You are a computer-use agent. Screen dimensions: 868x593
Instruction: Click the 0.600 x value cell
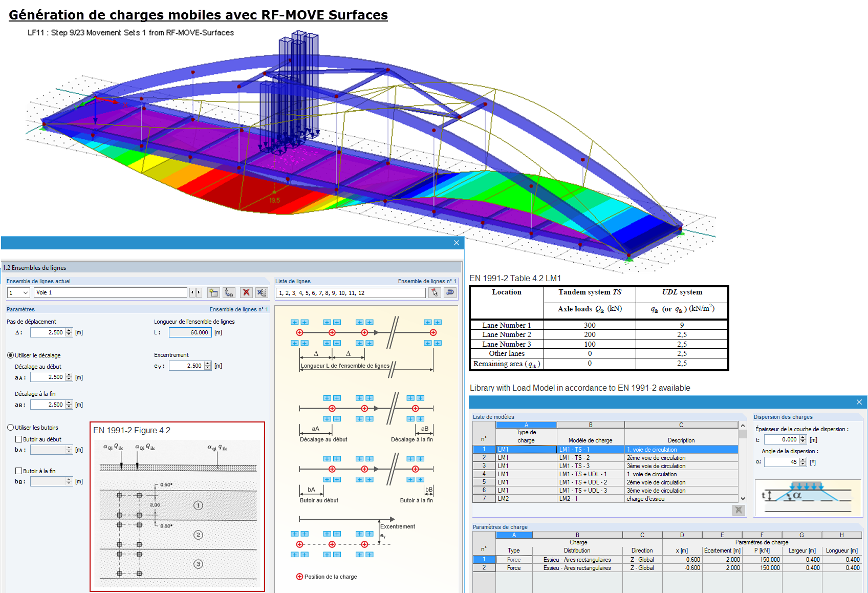pos(682,560)
